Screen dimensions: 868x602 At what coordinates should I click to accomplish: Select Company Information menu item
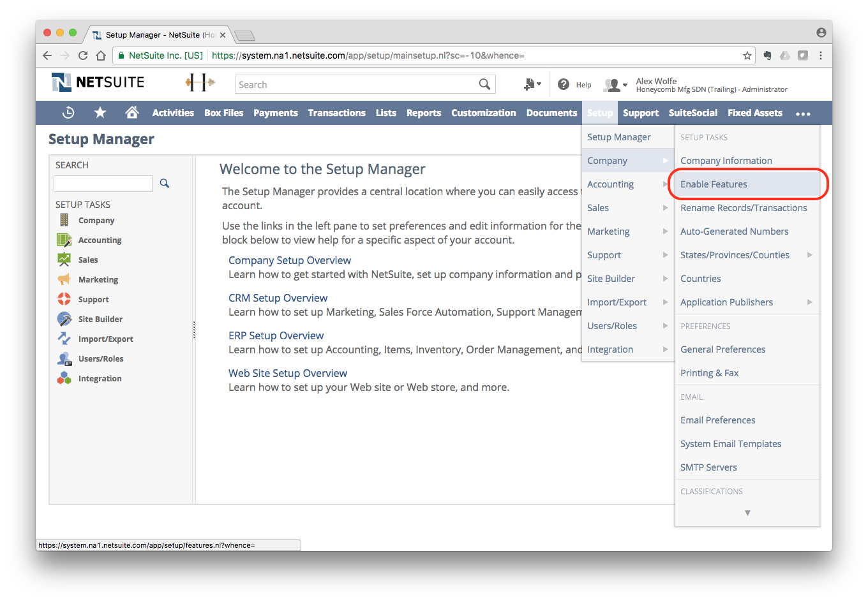[747, 161]
